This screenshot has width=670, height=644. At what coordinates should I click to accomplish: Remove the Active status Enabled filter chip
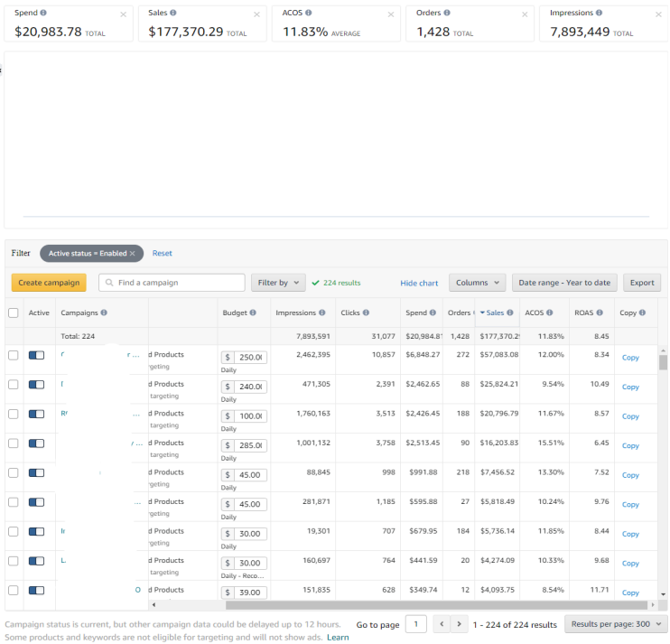pyautogui.click(x=132, y=254)
